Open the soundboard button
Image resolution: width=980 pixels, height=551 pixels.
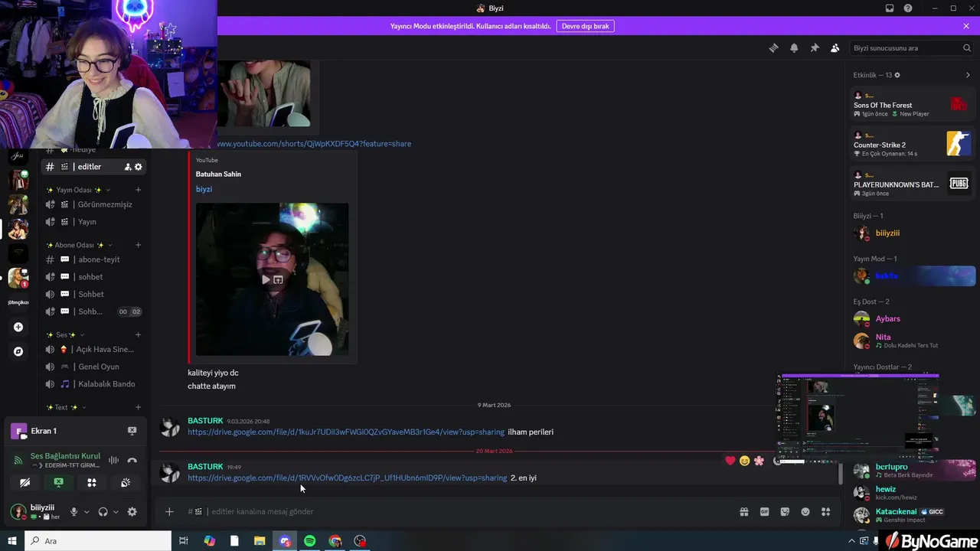click(126, 482)
